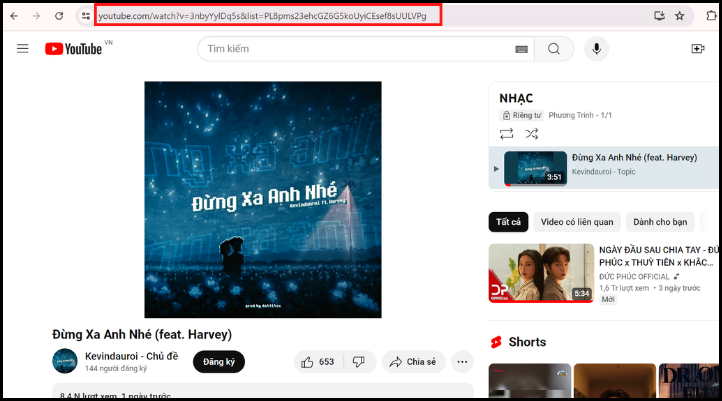The width and height of the screenshot is (722, 401).
Task: Go to YouTube home via logo
Action: (74, 49)
